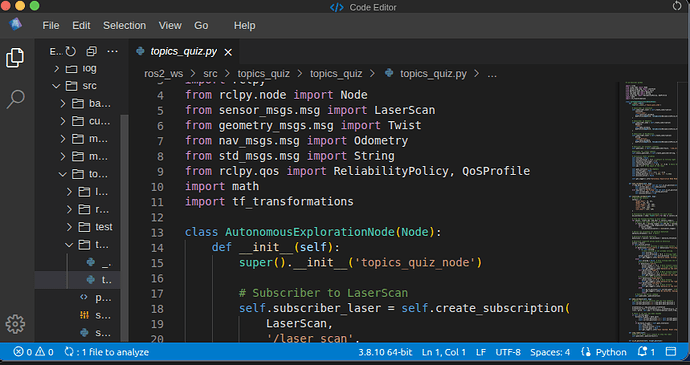Click line number 13 in the gutter
Screen dimensions: 690x365
(x=157, y=232)
